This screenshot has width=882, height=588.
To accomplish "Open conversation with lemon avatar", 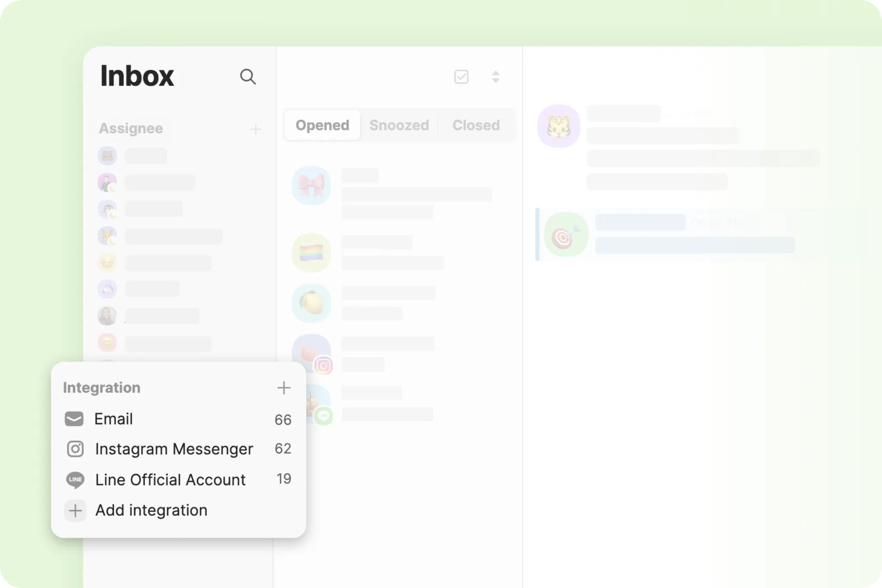I will 311,303.
